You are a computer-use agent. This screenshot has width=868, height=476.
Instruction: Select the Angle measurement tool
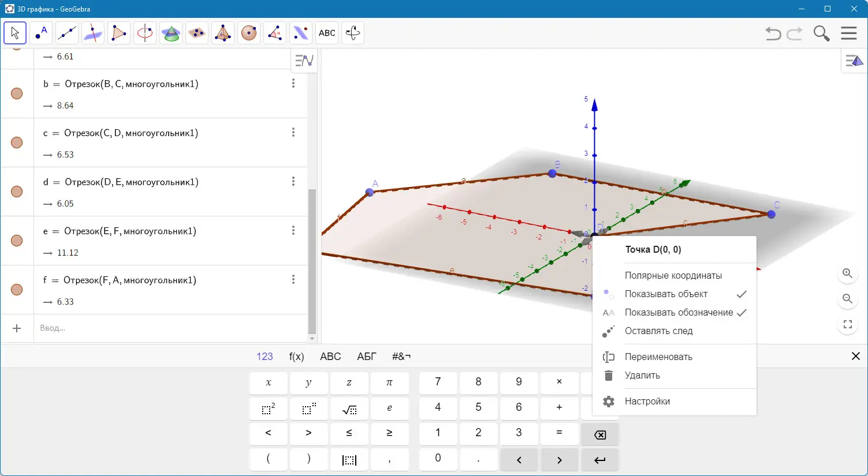tap(275, 33)
